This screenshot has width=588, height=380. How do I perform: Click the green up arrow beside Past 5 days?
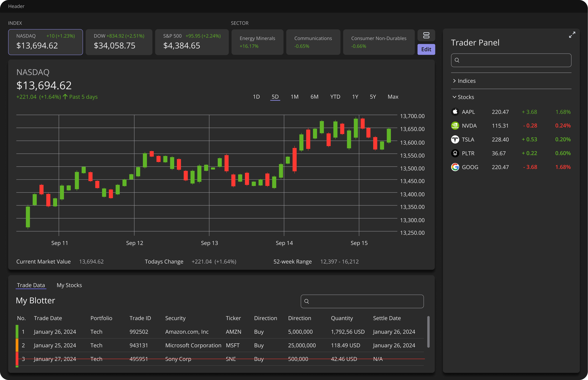coord(65,97)
